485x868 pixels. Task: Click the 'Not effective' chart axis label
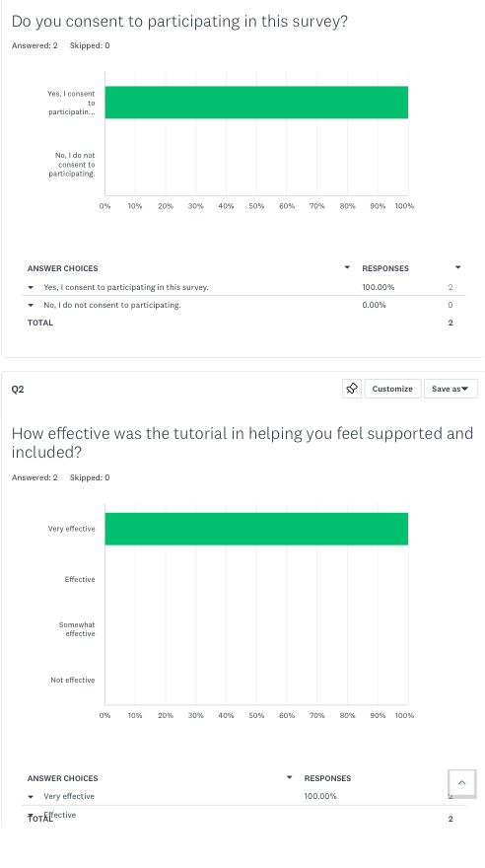point(72,680)
